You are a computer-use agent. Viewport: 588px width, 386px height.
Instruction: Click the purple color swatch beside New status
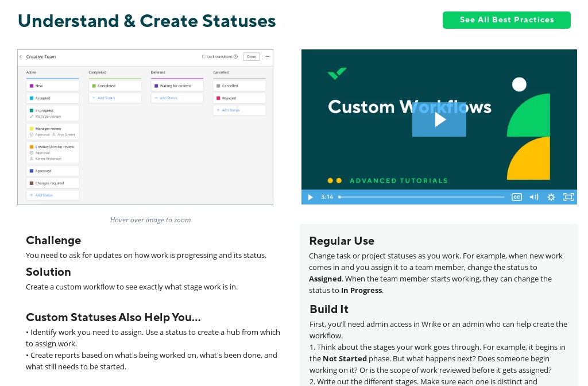coord(32,86)
